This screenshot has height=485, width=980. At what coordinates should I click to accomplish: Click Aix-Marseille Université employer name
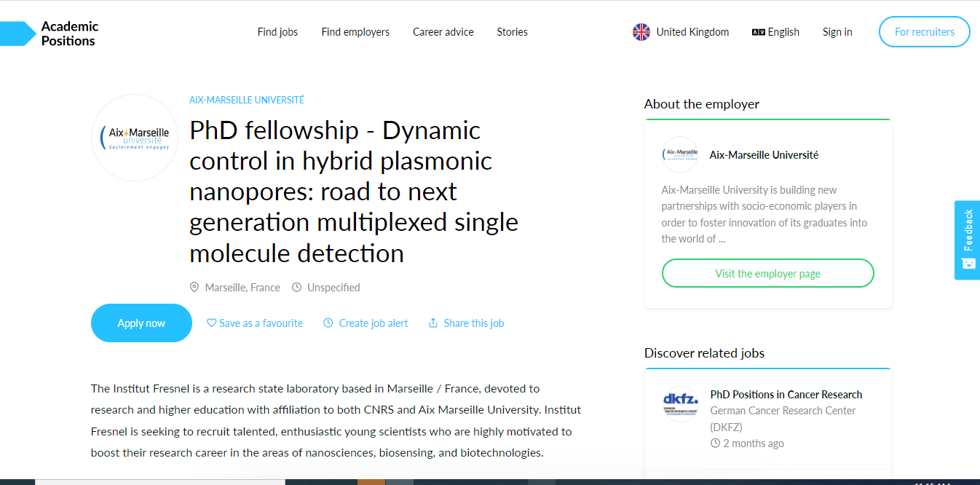click(x=764, y=155)
